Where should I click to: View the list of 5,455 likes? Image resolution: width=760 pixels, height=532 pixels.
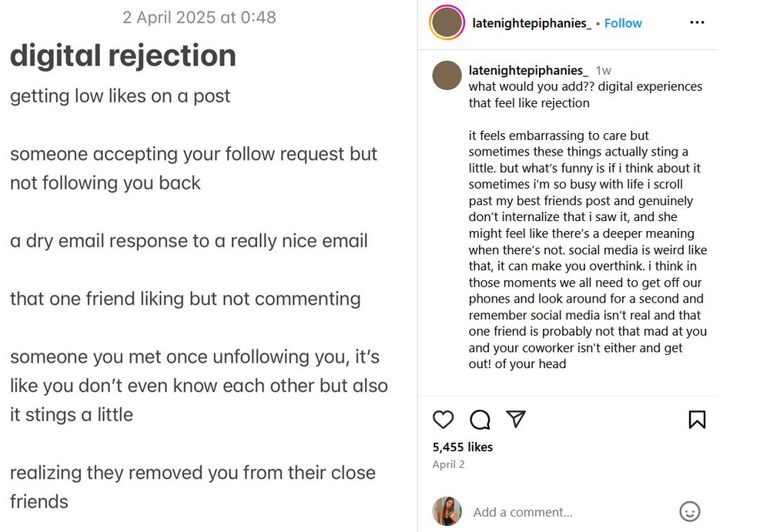(463, 447)
